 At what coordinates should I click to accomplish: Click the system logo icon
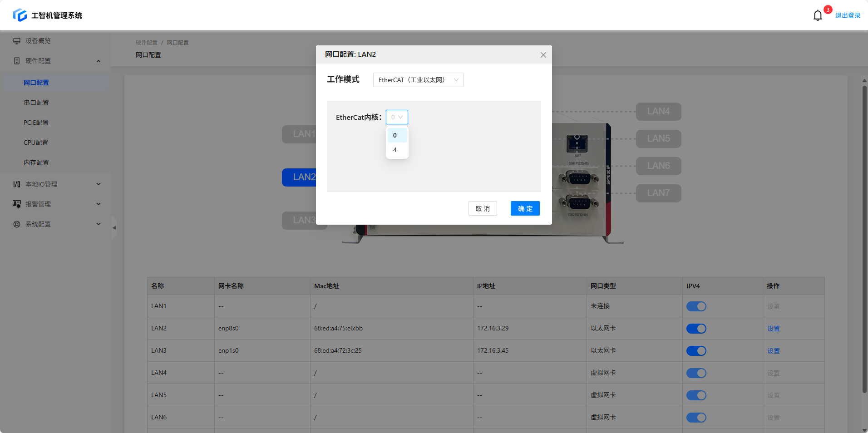click(x=20, y=15)
